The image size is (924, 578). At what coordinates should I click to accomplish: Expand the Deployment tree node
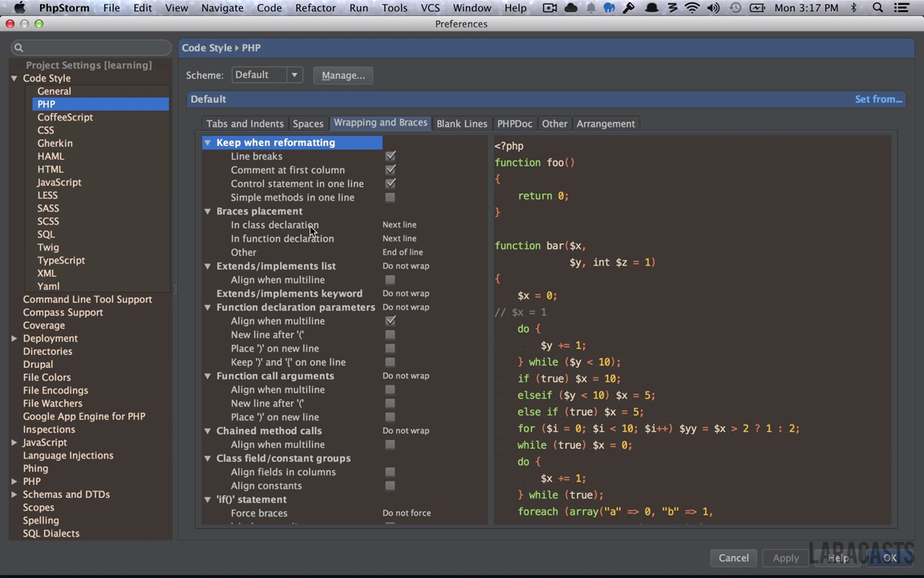coord(14,339)
